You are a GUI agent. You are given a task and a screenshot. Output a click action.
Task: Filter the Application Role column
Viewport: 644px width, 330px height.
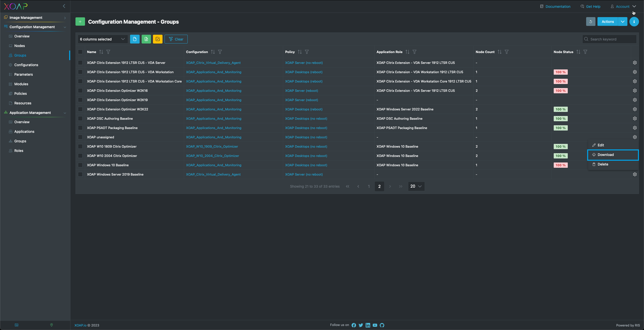point(414,52)
